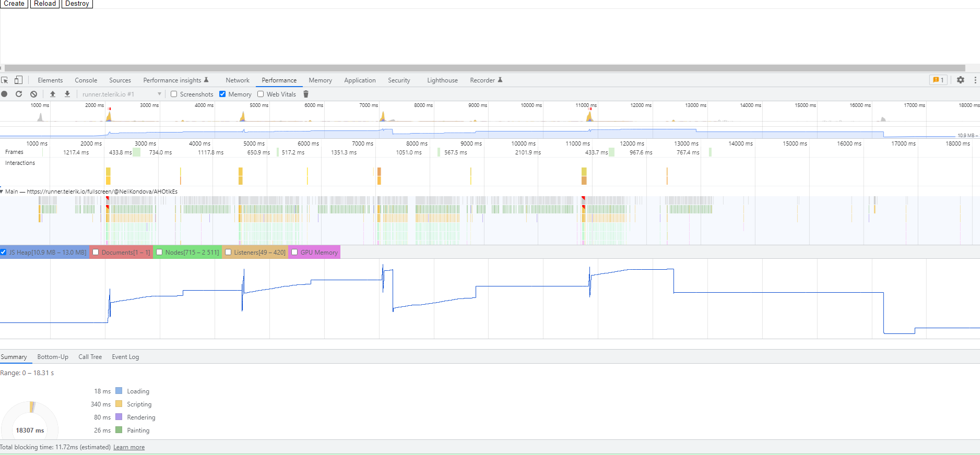The height and width of the screenshot is (455, 980).
Task: Click the record profile button
Action: click(4, 94)
